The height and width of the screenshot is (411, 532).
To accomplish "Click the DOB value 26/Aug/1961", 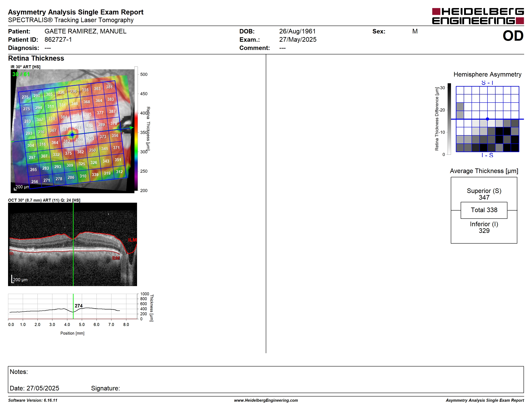I will click(x=297, y=31).
